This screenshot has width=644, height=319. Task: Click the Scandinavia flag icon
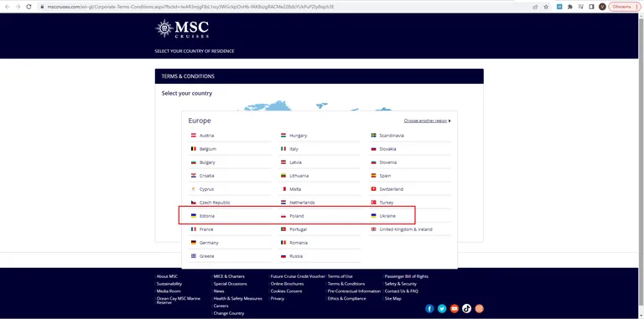[374, 136]
